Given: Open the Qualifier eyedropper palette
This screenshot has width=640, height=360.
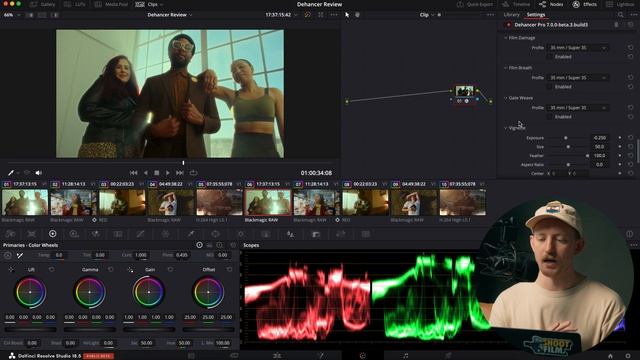Looking at the screenshot, I should click(x=191, y=234).
